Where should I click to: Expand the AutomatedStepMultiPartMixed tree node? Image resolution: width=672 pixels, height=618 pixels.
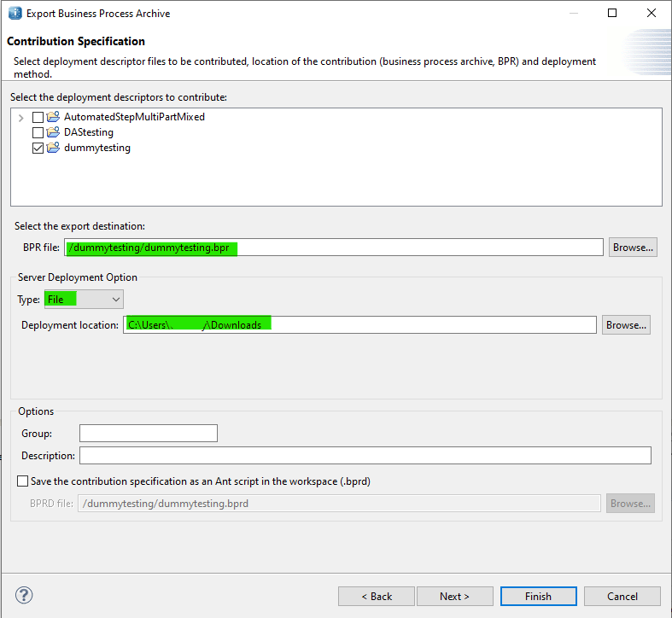(x=20, y=118)
